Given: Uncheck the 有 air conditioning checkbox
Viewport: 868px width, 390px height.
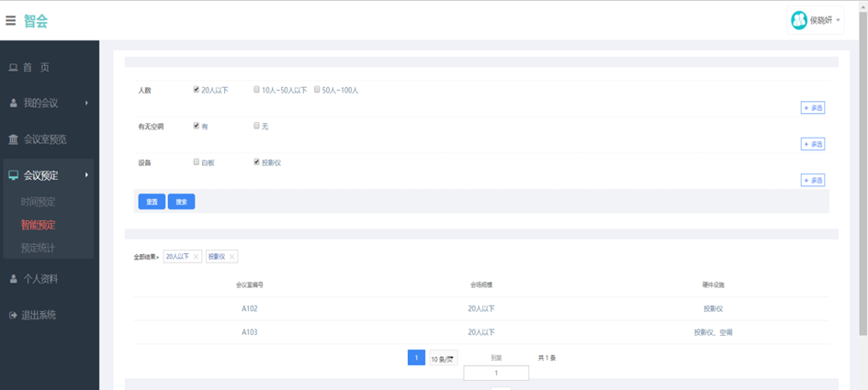Looking at the screenshot, I should (196, 126).
